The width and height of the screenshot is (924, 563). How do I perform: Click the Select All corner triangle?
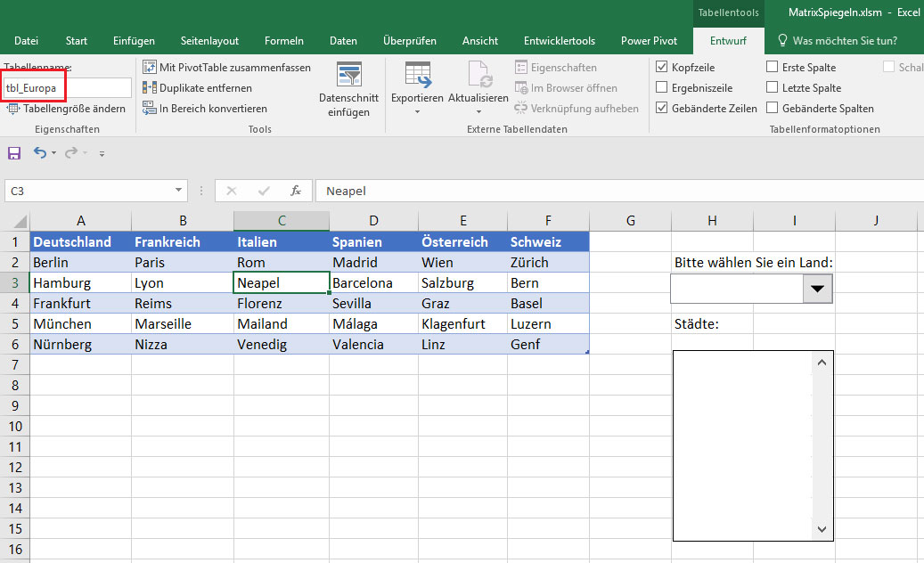pos(20,222)
